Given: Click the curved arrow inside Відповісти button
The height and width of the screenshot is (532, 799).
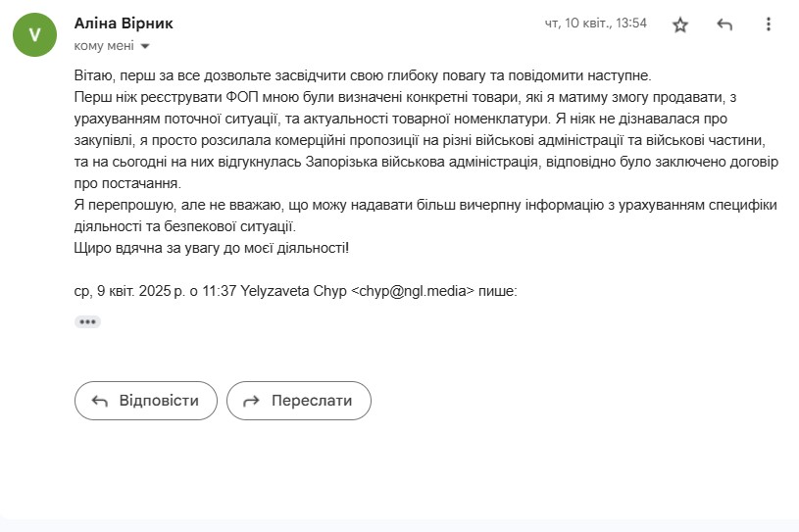Looking at the screenshot, I should 99,401.
